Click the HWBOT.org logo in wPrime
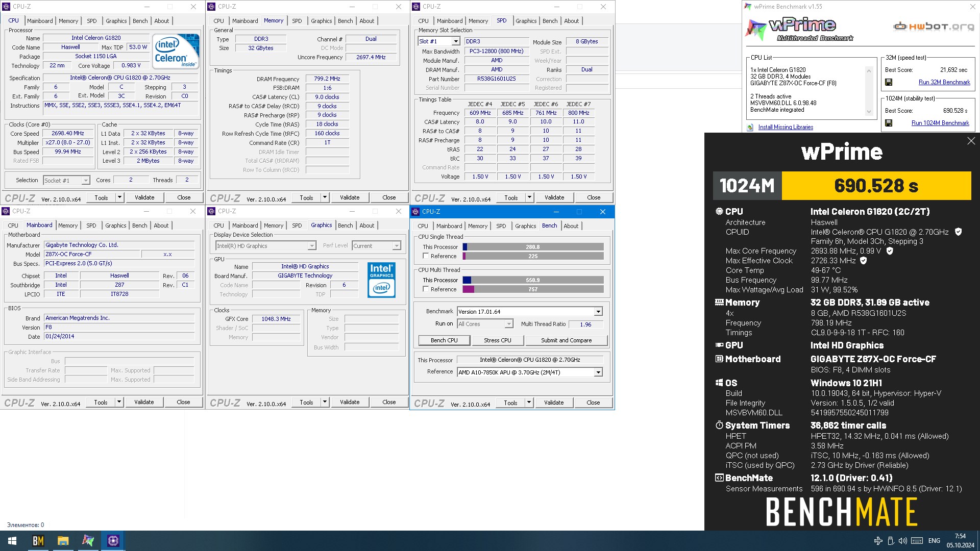 (x=934, y=27)
